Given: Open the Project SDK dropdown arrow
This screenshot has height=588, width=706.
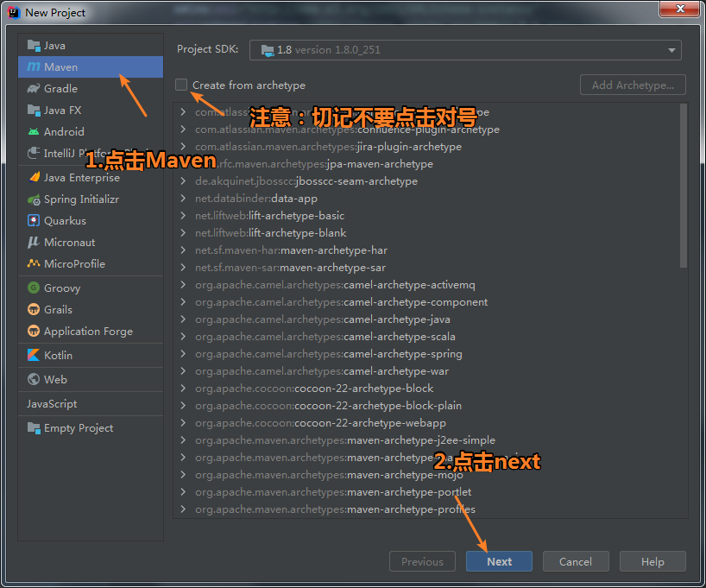Looking at the screenshot, I should [x=671, y=50].
